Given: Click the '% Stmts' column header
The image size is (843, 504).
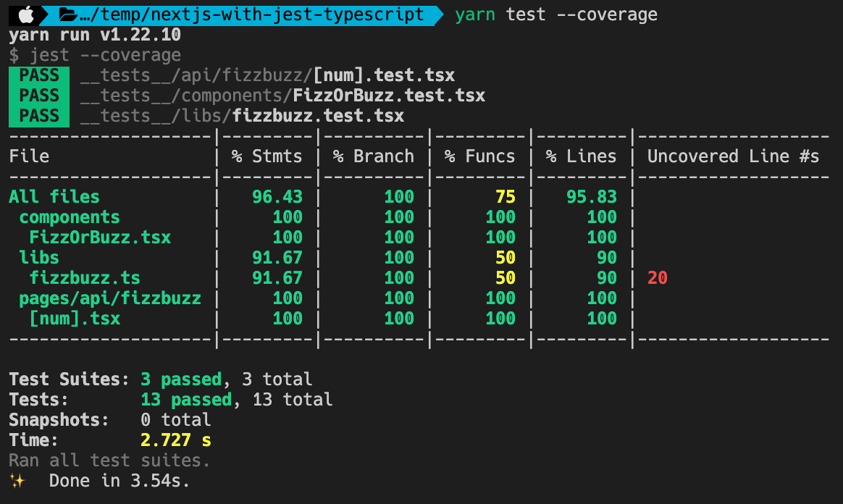Looking at the screenshot, I should 267,156.
